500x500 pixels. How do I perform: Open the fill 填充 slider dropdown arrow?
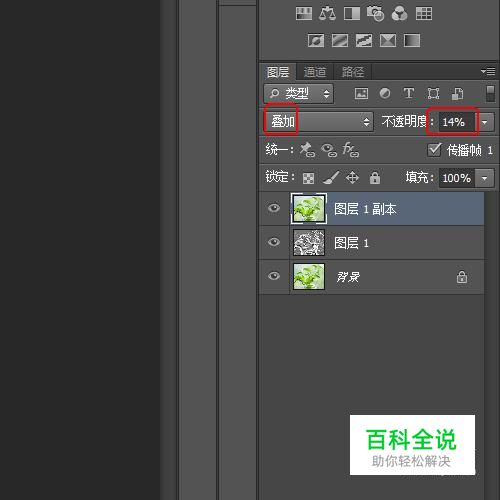[484, 178]
